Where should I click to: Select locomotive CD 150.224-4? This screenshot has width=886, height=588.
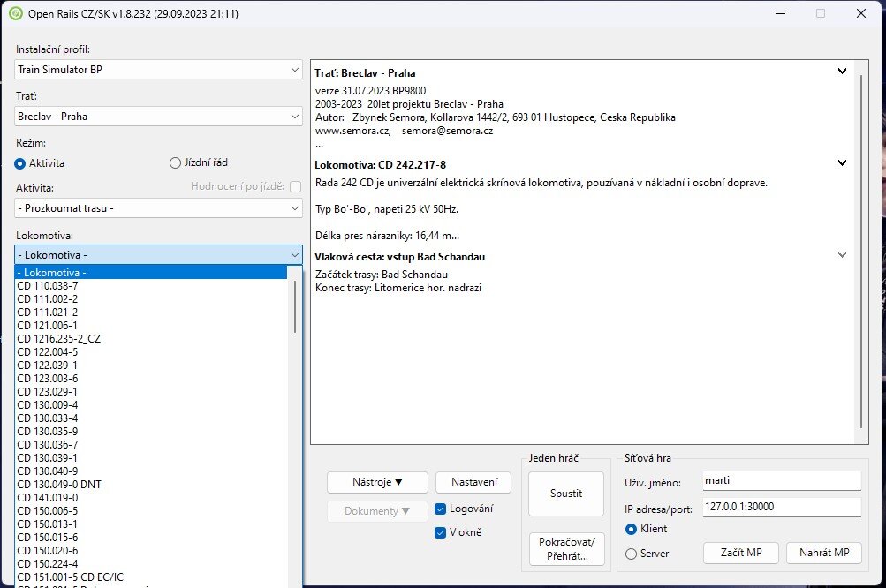pyautogui.click(x=151, y=563)
